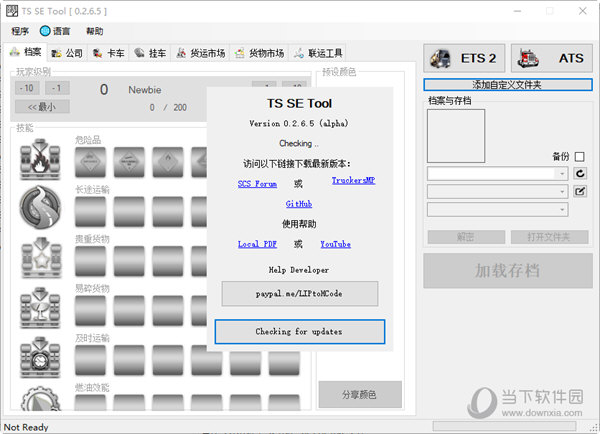Click the <<最小 minimum level button
Screen dimensions: 600x434
click(42, 107)
